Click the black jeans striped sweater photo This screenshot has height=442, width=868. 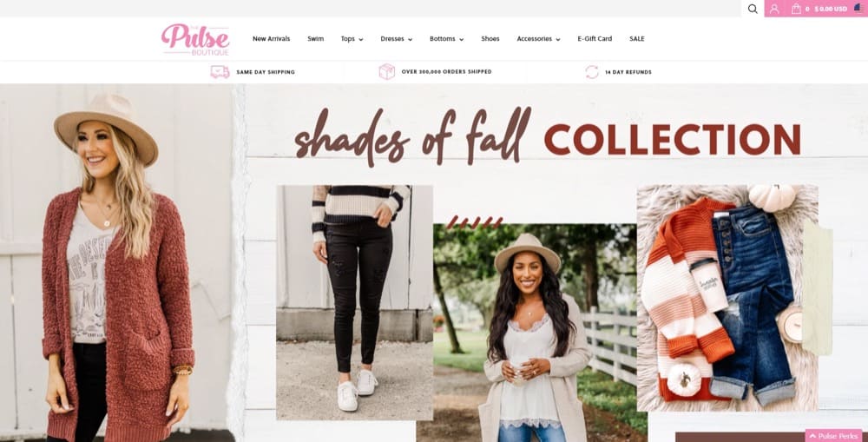[x=354, y=302]
